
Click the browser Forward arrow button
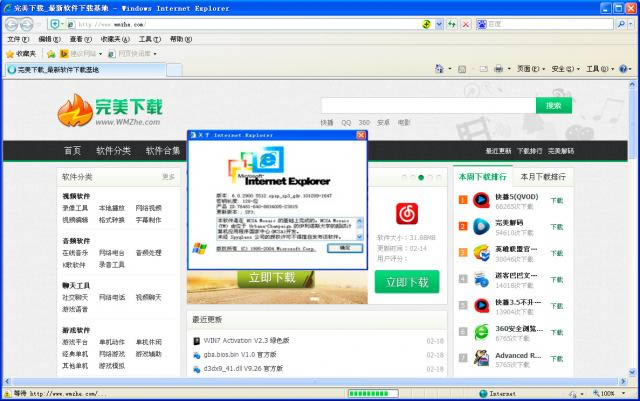pyautogui.click(x=27, y=25)
